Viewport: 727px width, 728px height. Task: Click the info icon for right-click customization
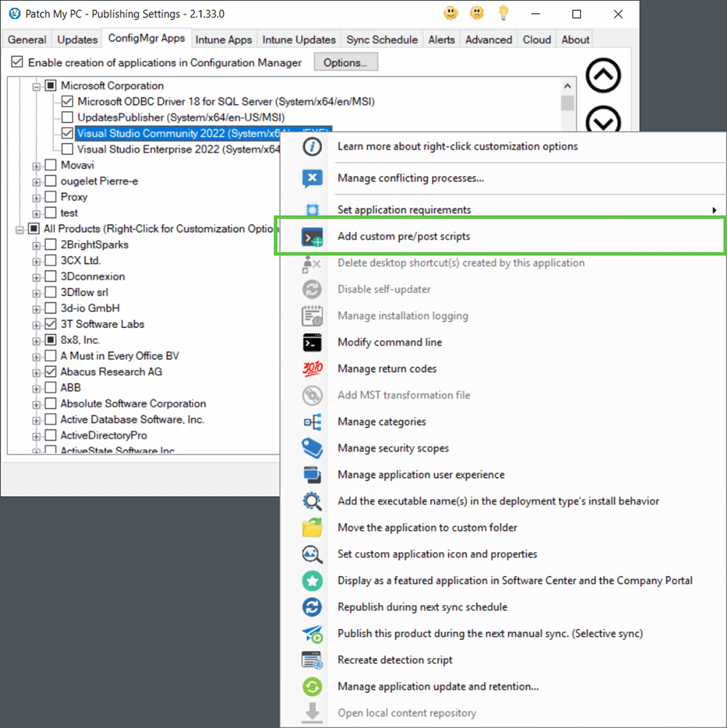point(312,147)
